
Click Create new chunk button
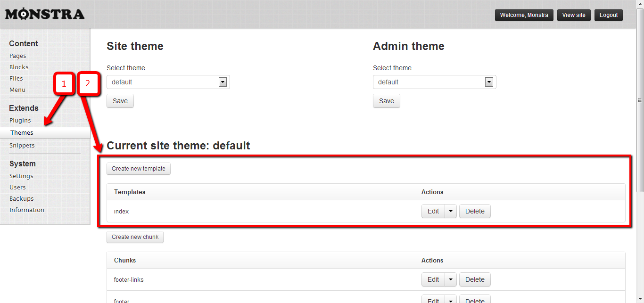click(135, 237)
